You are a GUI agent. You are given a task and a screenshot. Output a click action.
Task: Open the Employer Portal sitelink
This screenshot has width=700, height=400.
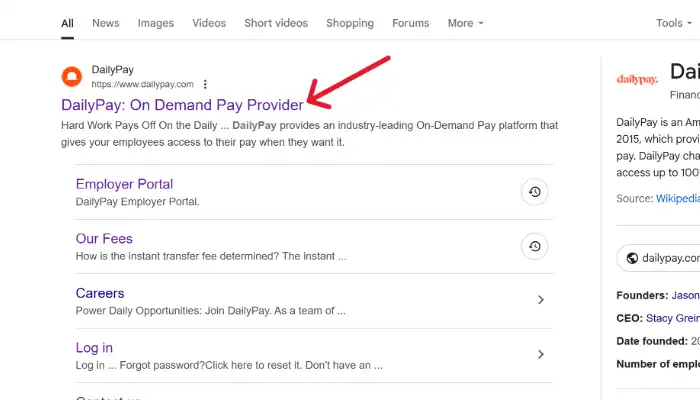pos(124,184)
